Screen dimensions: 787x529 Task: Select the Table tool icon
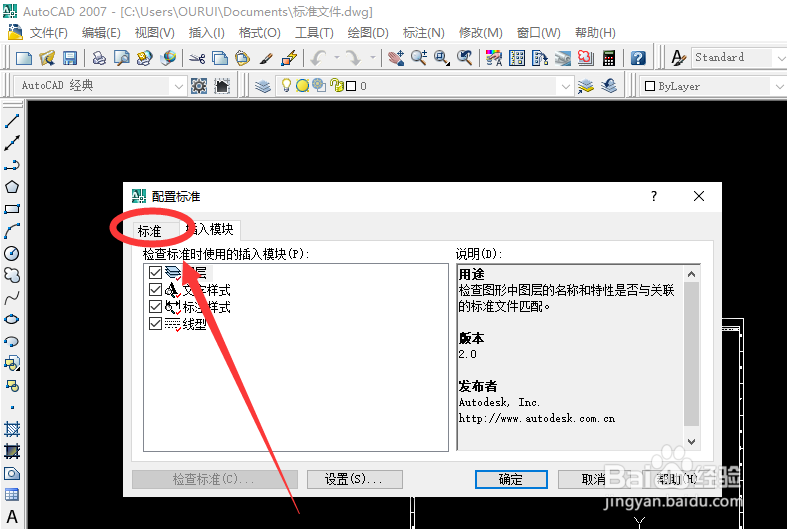[12, 495]
